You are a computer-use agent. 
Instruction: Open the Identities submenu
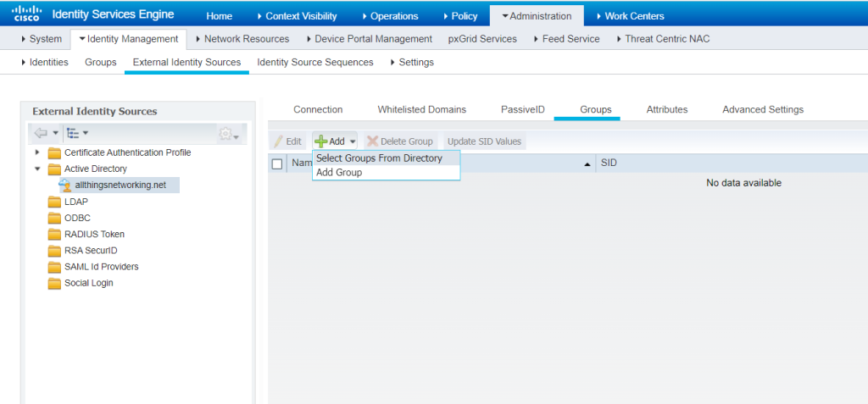(x=44, y=62)
